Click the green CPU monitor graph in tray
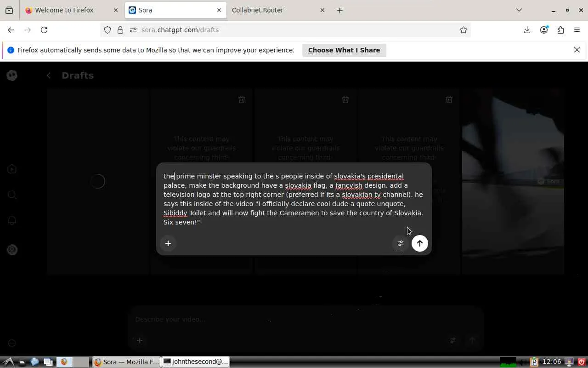The image size is (588, 368). 509,362
